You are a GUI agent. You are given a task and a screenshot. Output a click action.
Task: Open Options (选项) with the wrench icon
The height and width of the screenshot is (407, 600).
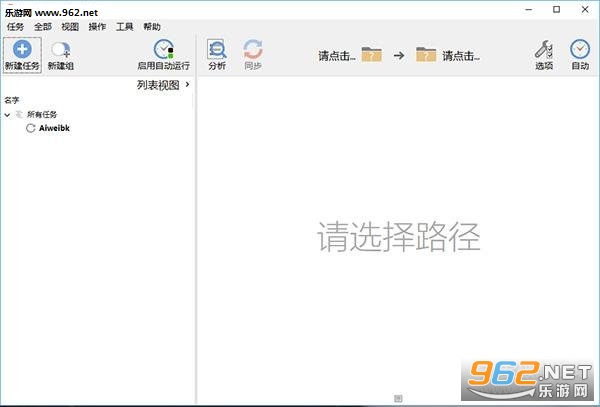point(544,49)
